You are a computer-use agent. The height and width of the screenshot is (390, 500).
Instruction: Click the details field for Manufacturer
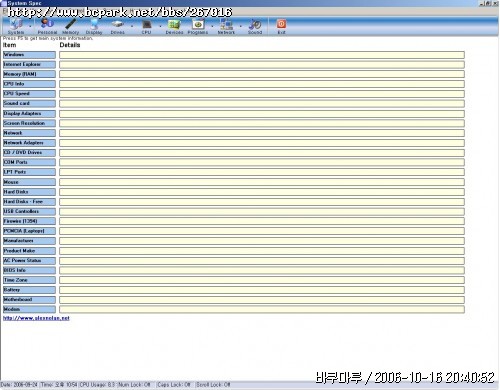(x=262, y=241)
